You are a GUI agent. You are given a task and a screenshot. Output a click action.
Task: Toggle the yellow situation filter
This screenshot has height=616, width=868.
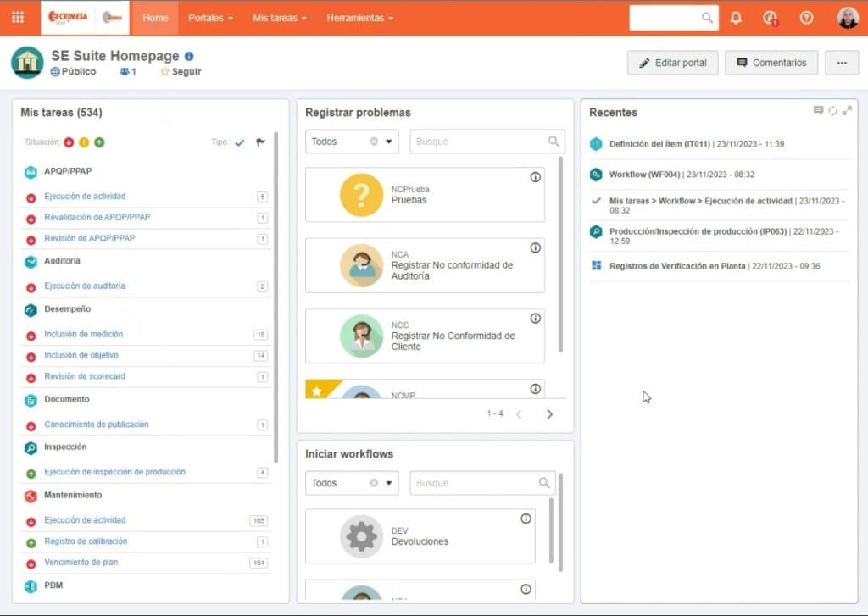click(x=84, y=142)
